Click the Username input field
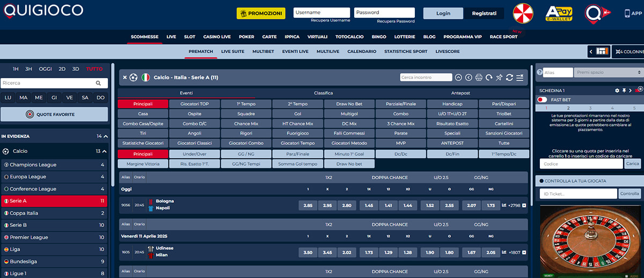The height and width of the screenshot is (278, 644). (x=321, y=12)
